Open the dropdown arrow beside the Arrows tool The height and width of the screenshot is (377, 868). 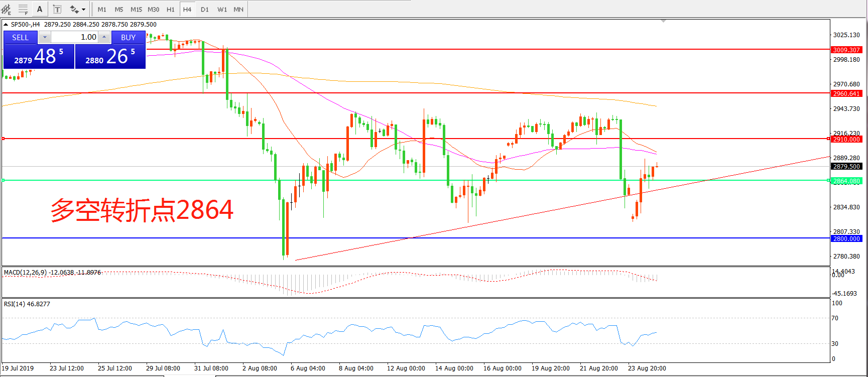point(84,9)
